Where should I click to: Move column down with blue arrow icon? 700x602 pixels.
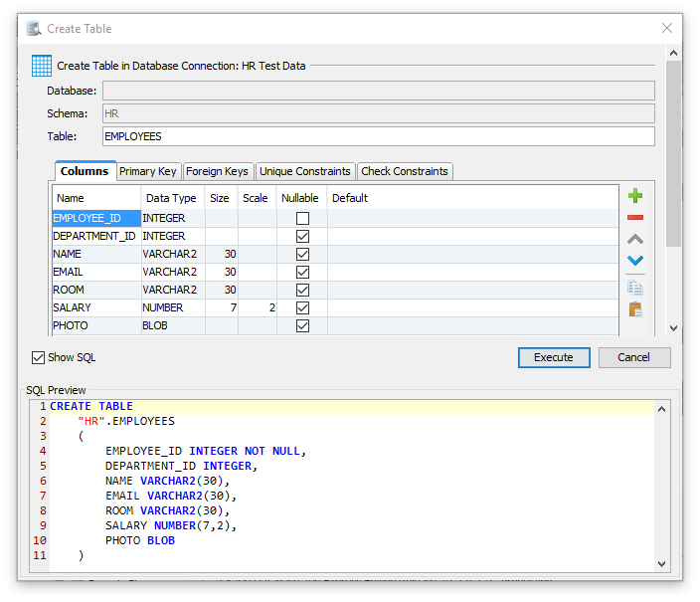click(635, 262)
